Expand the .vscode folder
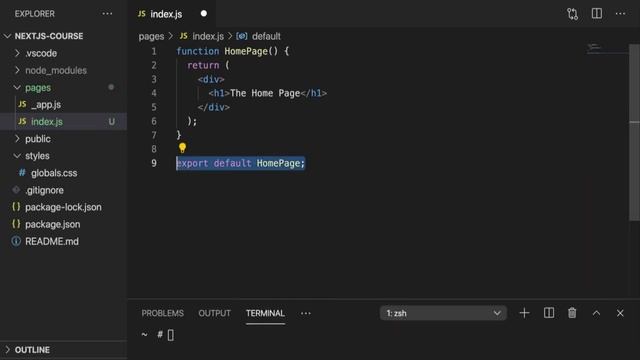Image resolution: width=640 pixels, height=360 pixels. (x=17, y=53)
